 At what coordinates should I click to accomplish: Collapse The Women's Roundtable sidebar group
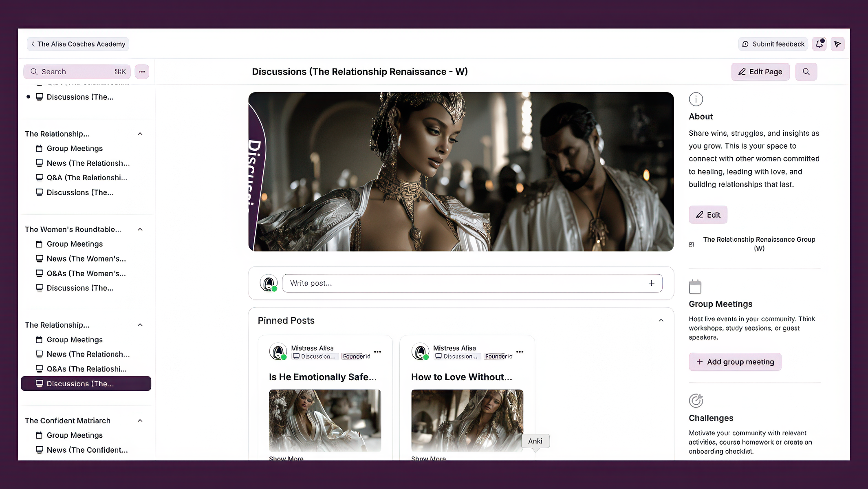(140, 229)
